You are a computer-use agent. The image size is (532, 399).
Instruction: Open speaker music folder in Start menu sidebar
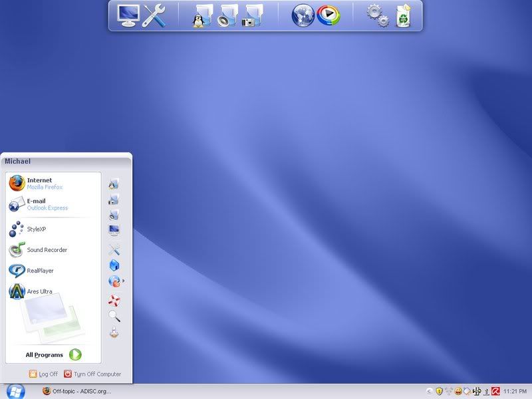(114, 214)
